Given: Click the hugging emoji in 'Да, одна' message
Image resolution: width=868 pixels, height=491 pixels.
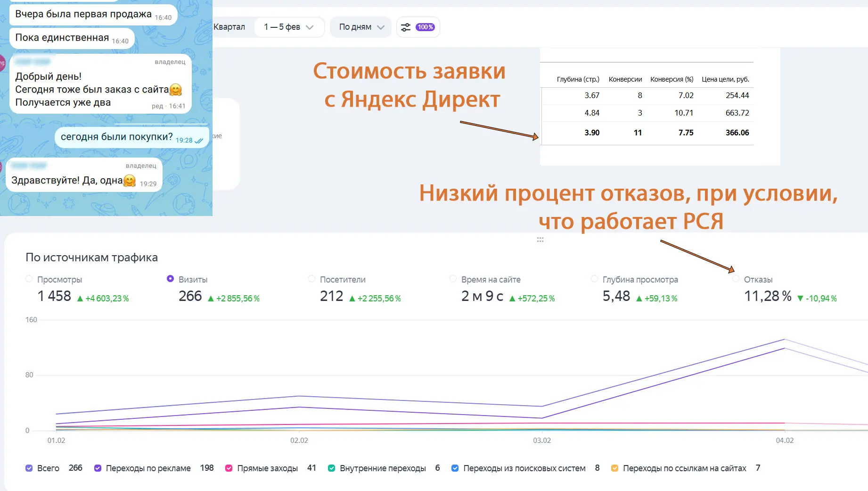Looking at the screenshot, I should [130, 181].
